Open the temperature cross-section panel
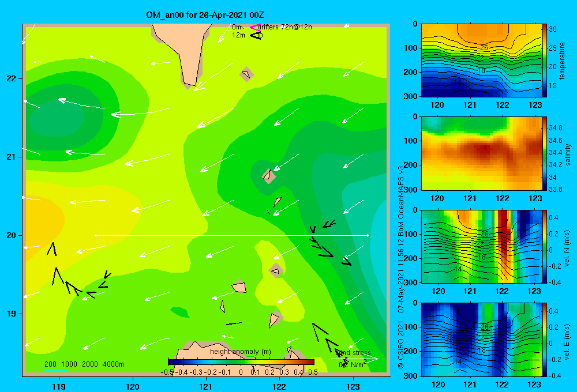 tap(481, 61)
